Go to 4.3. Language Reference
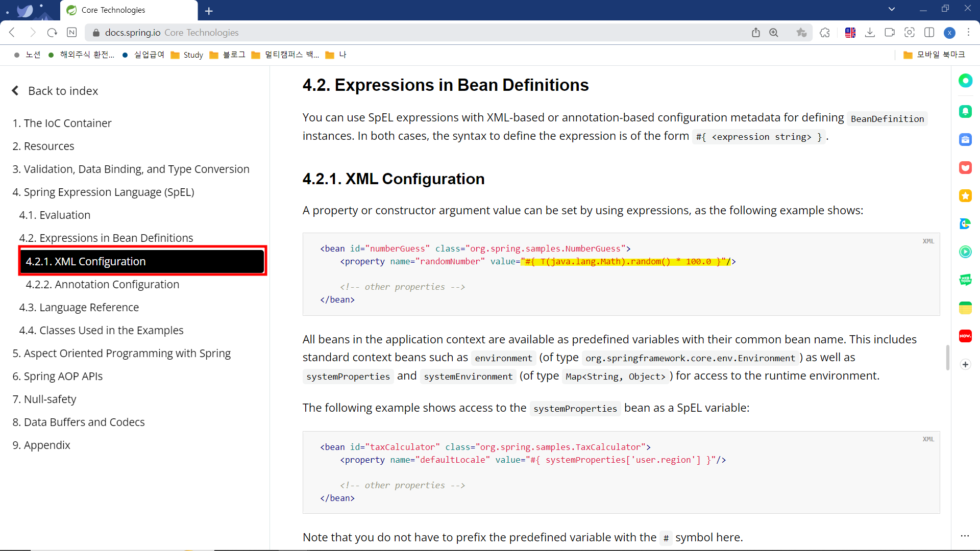The height and width of the screenshot is (551, 980). pos(79,308)
